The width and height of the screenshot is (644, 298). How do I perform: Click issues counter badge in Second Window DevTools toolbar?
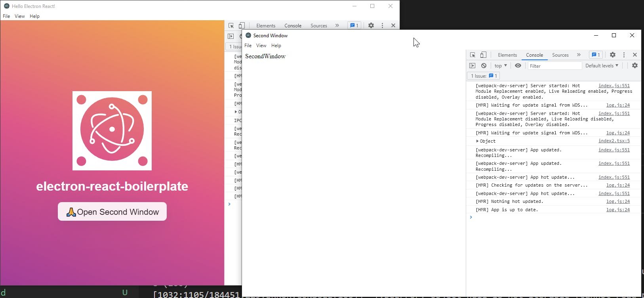click(596, 55)
